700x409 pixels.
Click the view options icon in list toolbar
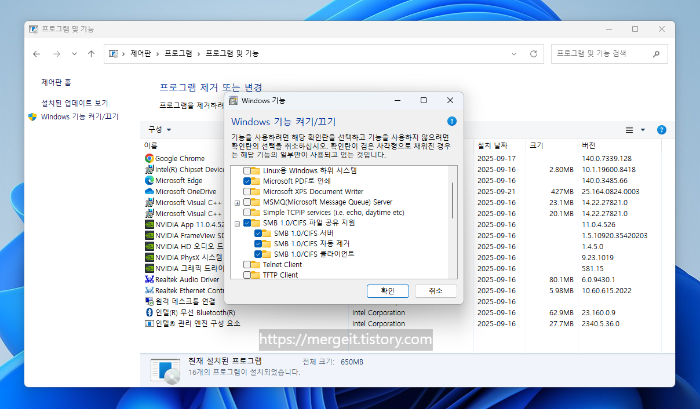(629, 130)
